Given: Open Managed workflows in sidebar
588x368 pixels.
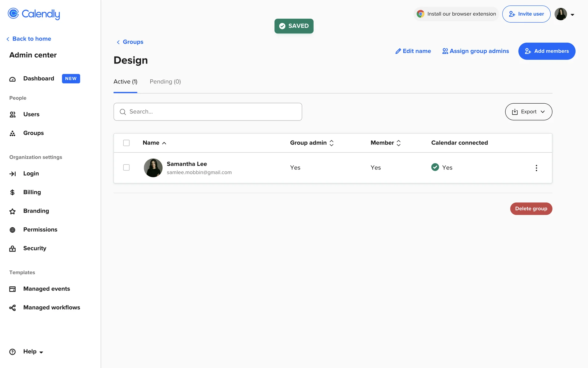Looking at the screenshot, I should [51, 308].
